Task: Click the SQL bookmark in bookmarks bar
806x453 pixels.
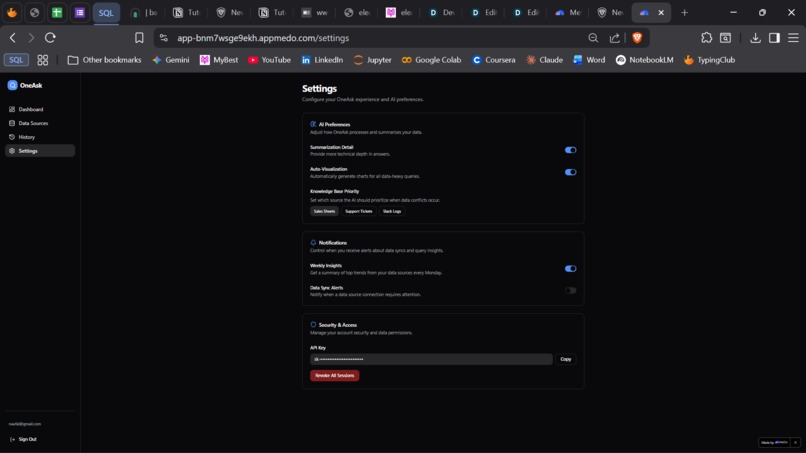Action: tap(16, 60)
